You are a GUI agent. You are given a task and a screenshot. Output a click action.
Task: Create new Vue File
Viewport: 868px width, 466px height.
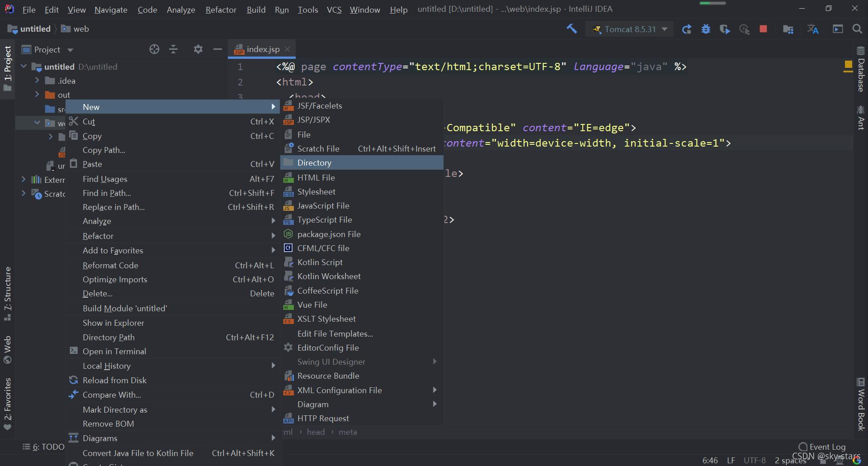(x=362, y=304)
